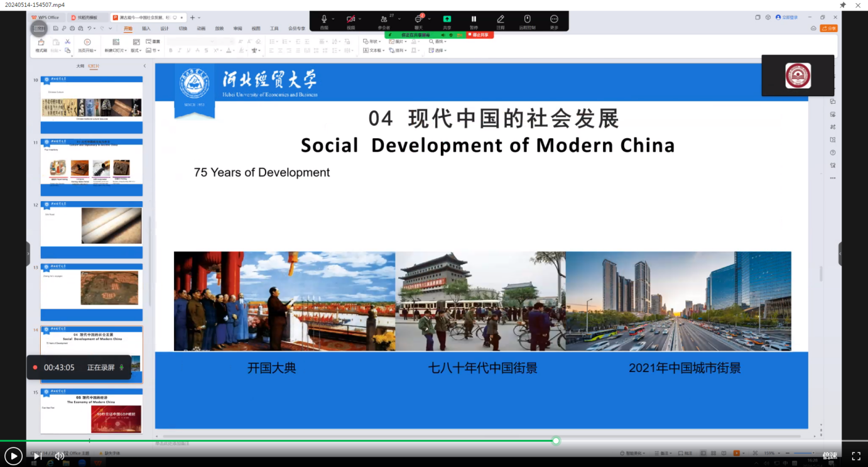Select slide 15 thumbnail
The height and width of the screenshot is (467, 868).
point(92,410)
